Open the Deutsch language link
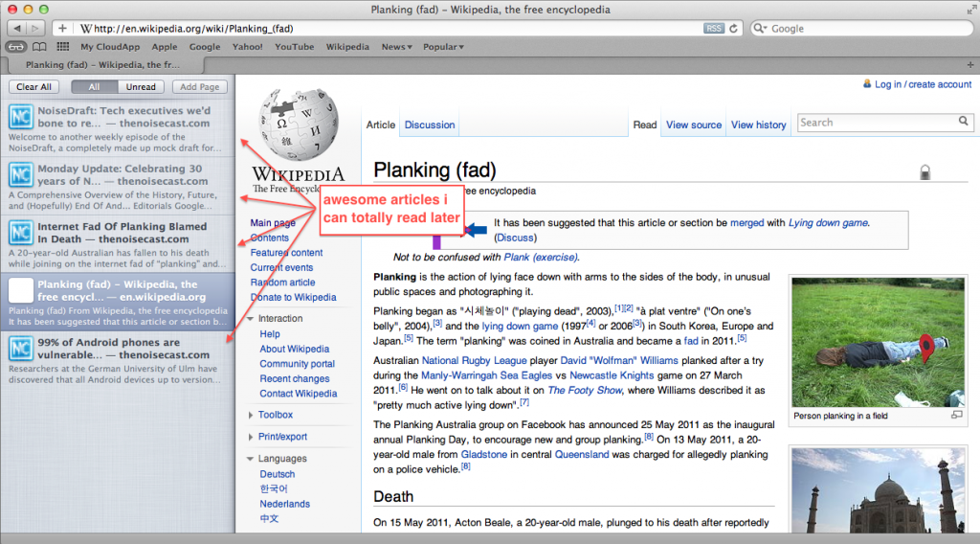 tap(277, 474)
